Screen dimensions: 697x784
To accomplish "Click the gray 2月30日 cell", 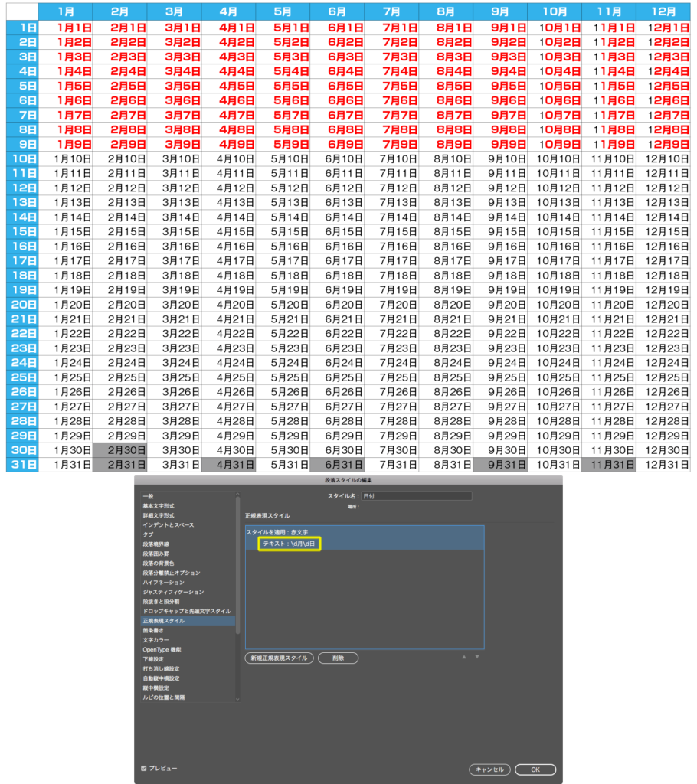I will (120, 450).
